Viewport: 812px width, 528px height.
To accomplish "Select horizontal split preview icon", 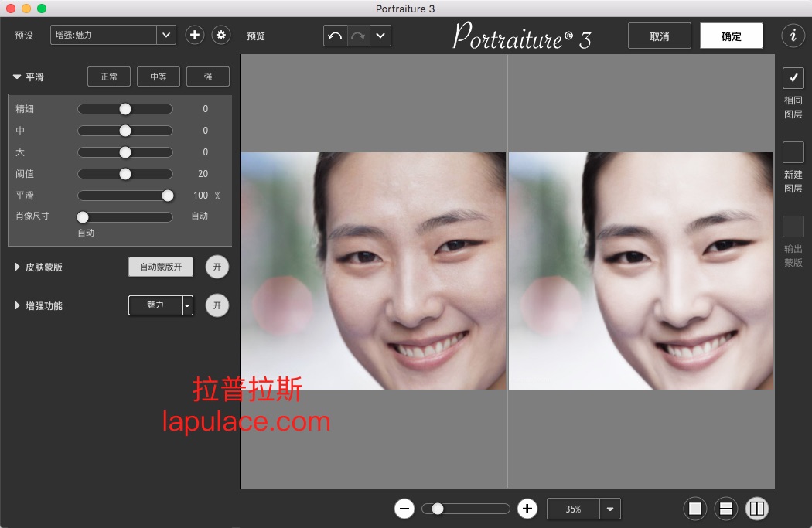I will (726, 509).
